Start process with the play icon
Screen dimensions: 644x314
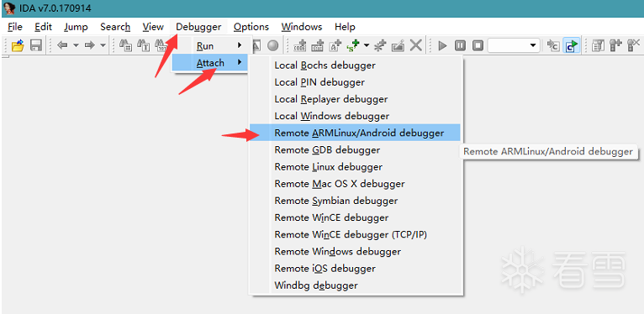(x=442, y=45)
